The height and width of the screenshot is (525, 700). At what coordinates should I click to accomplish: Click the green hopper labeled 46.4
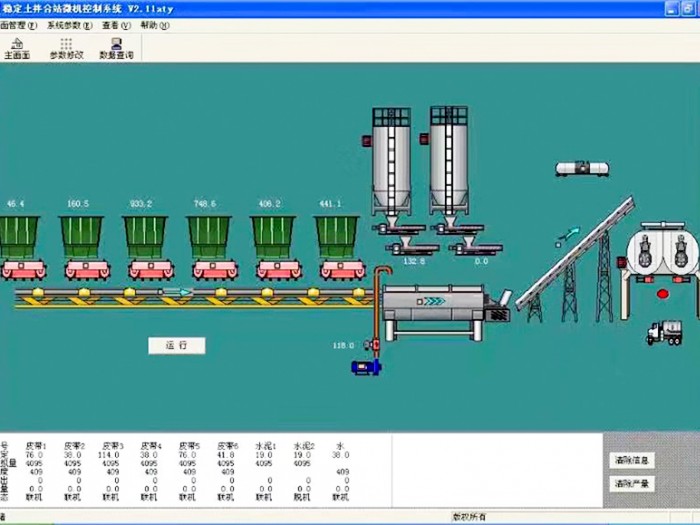(18, 237)
